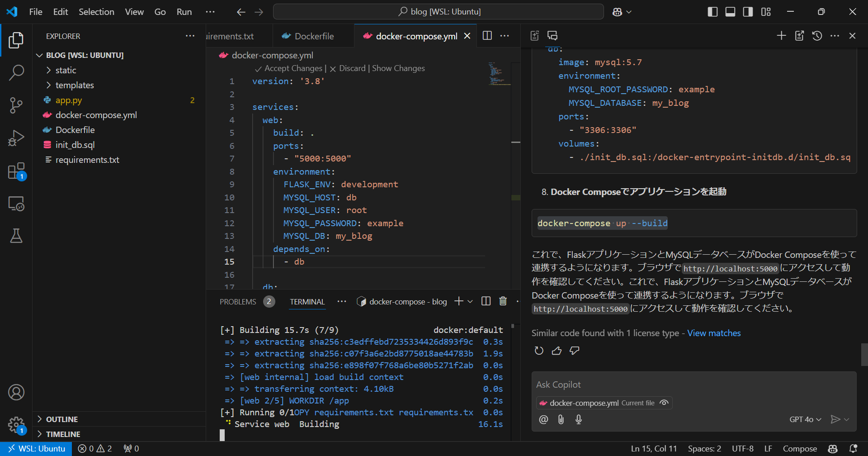This screenshot has width=868, height=456.
Task: Toggle current file context eye icon
Action: click(664, 403)
